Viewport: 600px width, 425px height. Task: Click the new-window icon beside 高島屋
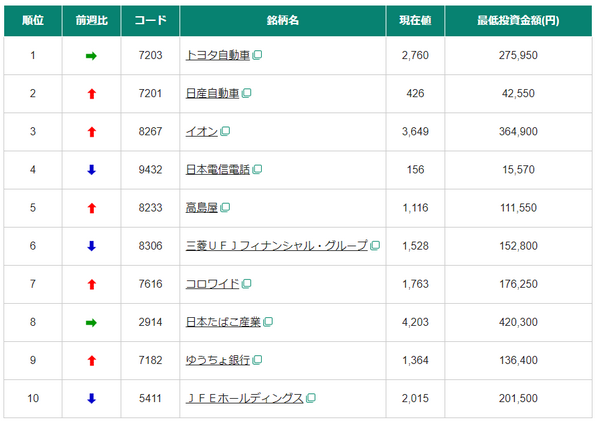[225, 207]
